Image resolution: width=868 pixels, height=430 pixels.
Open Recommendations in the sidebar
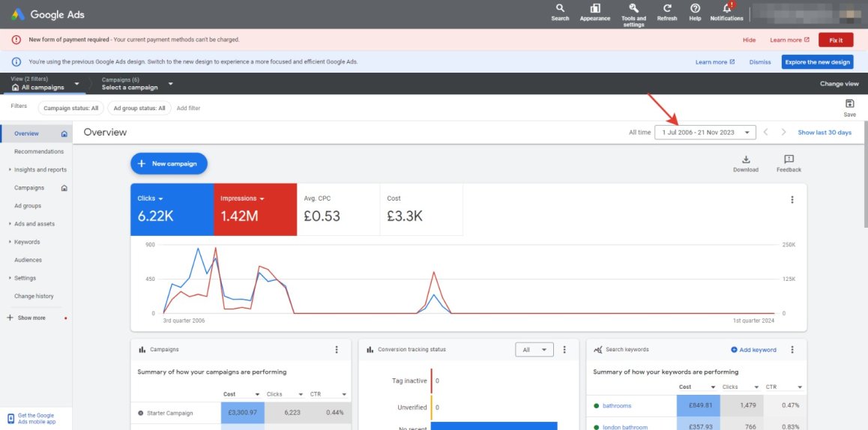coord(39,151)
